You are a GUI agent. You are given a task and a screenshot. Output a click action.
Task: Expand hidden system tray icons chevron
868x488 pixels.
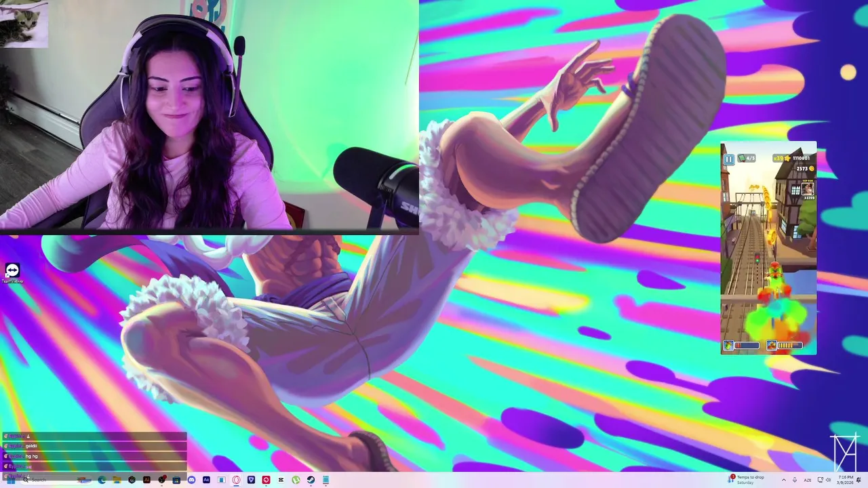[784, 480]
